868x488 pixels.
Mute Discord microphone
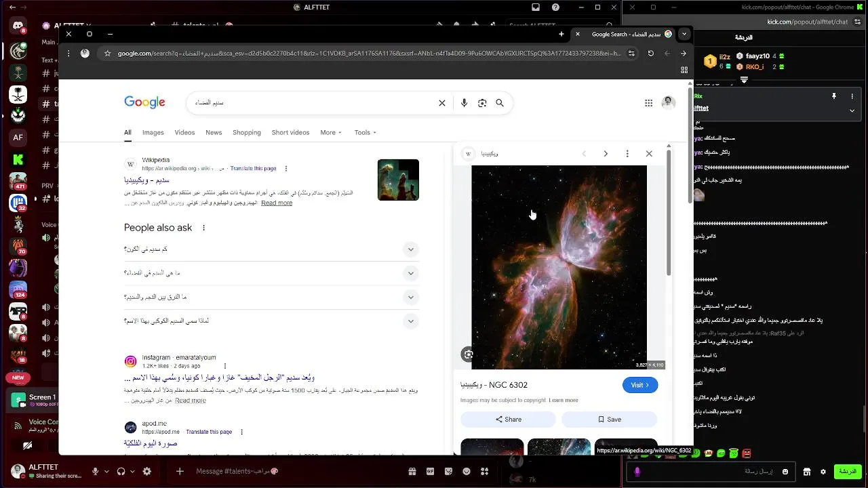(x=96, y=471)
